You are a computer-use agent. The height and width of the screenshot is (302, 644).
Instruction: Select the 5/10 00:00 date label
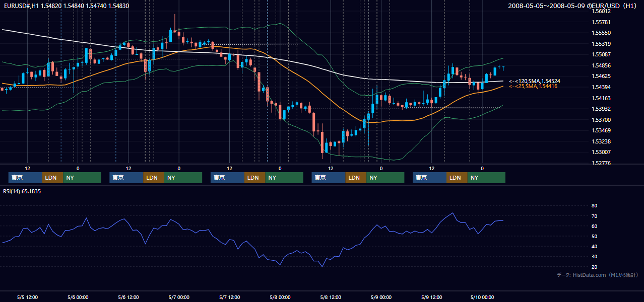click(x=482, y=297)
